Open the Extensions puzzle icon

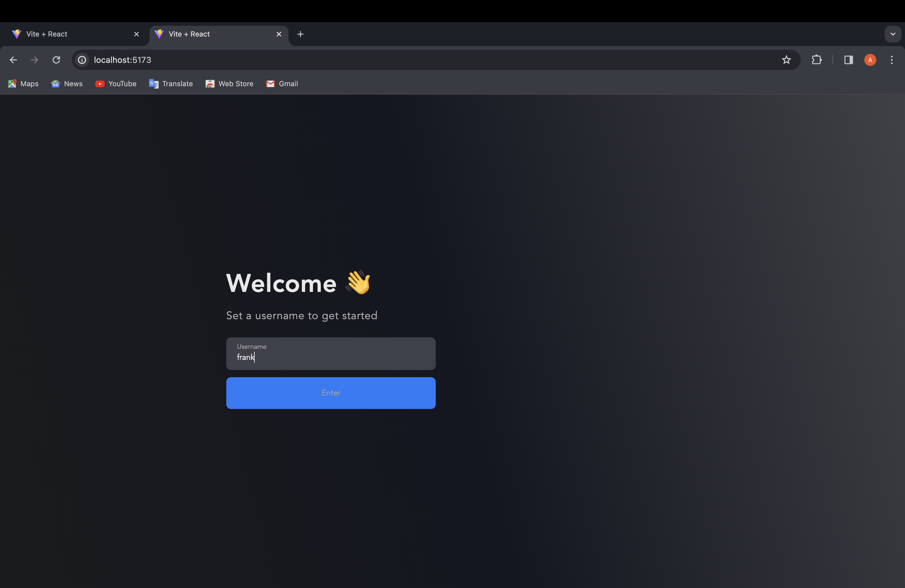[816, 60]
